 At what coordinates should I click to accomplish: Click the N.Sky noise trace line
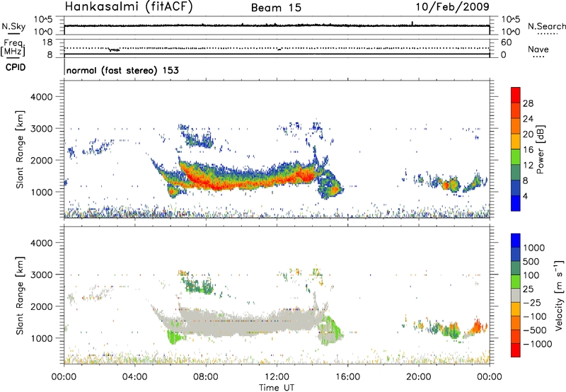point(277,25)
